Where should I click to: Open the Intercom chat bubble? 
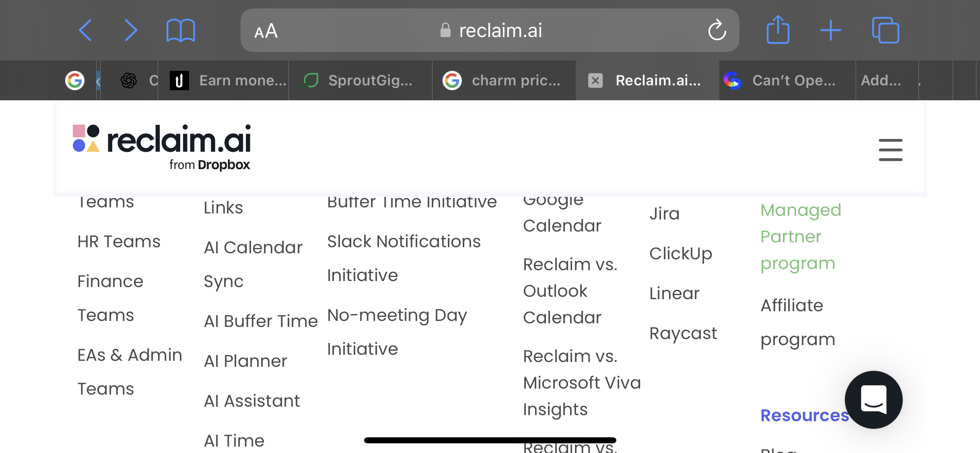point(873,399)
